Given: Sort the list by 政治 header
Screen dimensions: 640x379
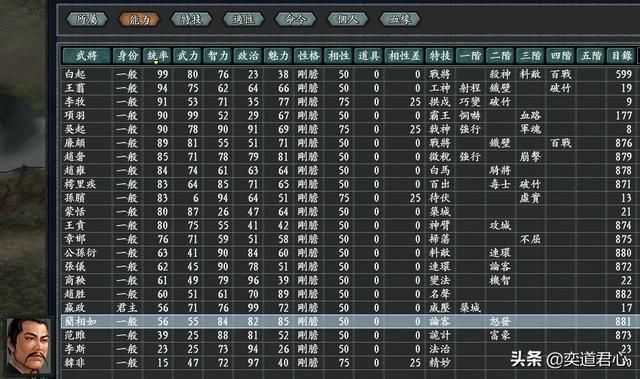Looking at the screenshot, I should 248,55.
